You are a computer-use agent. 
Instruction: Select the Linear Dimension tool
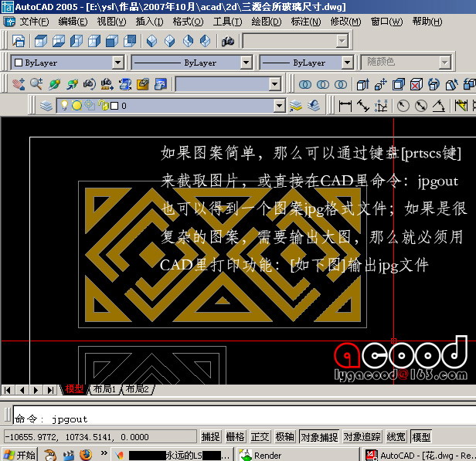point(345,106)
